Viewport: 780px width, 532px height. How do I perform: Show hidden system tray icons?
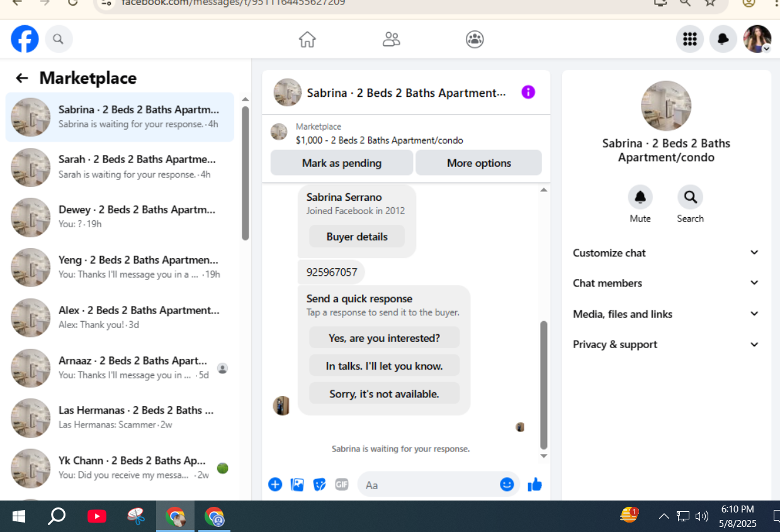[664, 517]
